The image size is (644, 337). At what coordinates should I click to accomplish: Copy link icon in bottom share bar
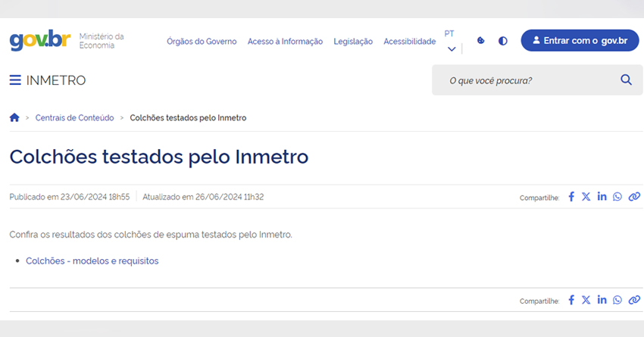click(634, 300)
